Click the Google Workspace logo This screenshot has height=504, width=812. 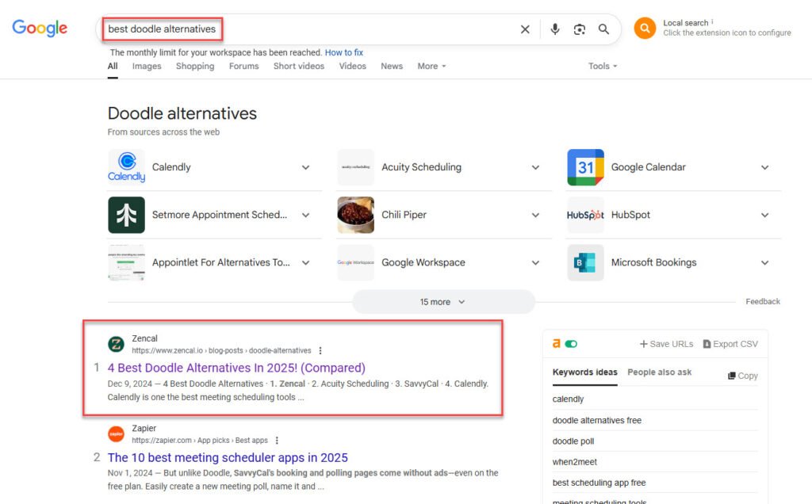(x=356, y=262)
